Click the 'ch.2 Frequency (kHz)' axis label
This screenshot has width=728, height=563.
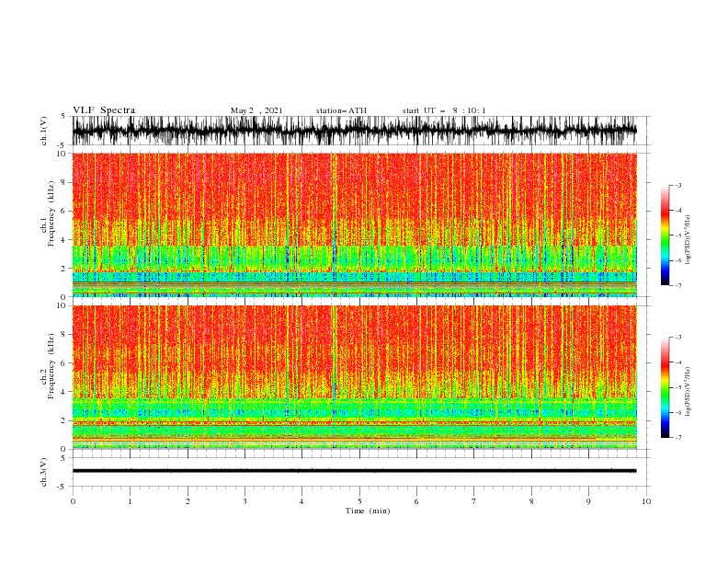(47, 365)
